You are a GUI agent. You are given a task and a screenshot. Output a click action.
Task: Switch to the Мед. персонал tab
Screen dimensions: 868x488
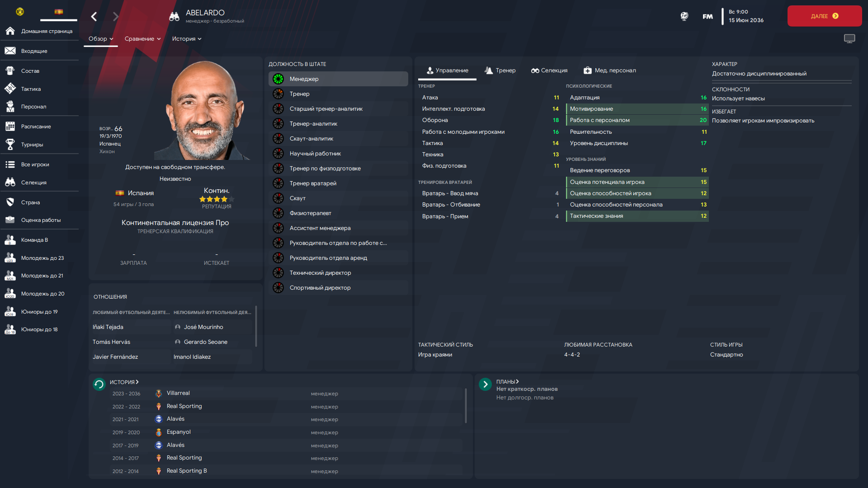pos(609,70)
